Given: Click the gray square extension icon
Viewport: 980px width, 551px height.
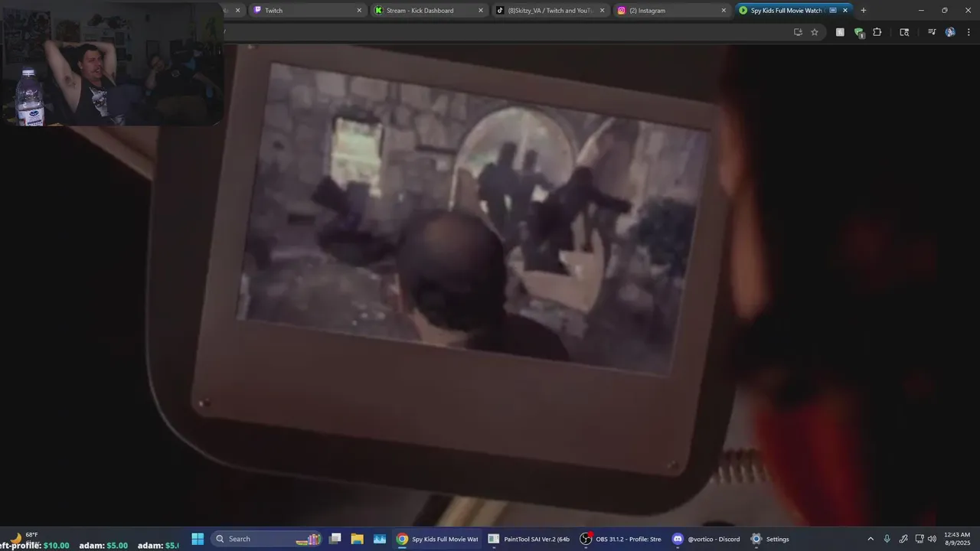Looking at the screenshot, I should pos(840,32).
